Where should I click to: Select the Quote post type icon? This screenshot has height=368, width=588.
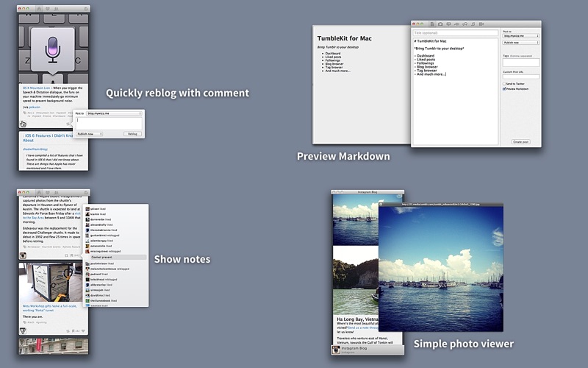point(448,24)
